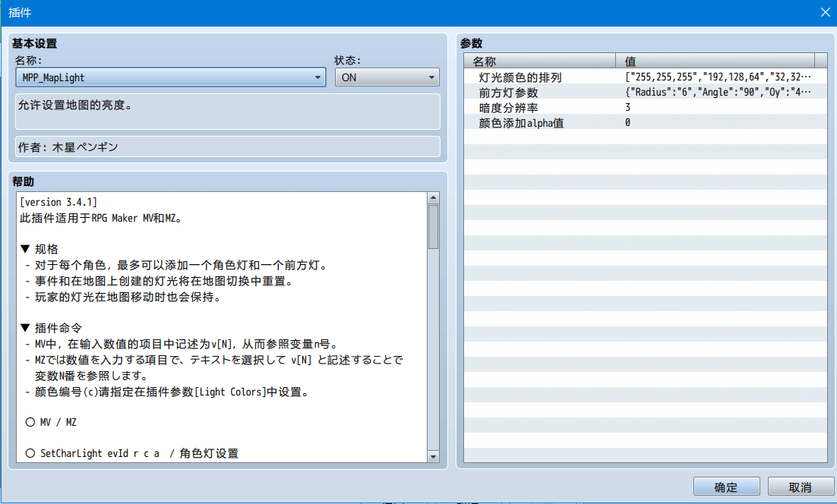Click the SetCharLight evId r c a line
This screenshot has height=504, width=837.
tap(132, 453)
